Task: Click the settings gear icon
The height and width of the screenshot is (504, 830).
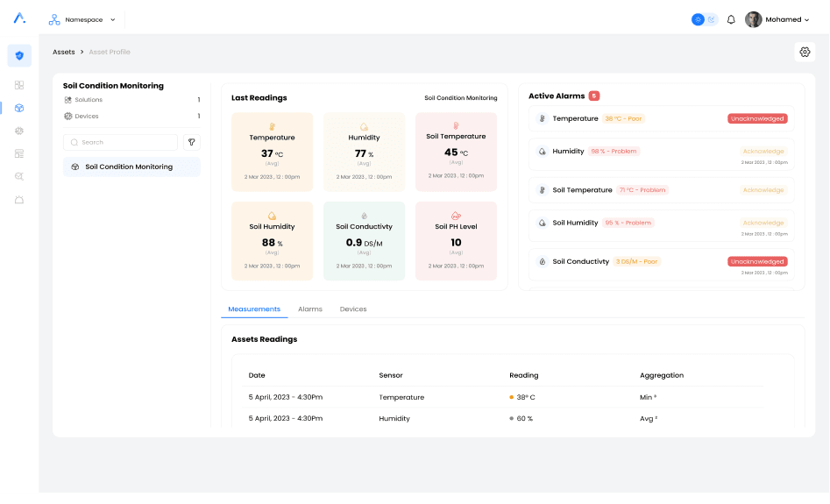Action: tap(805, 52)
